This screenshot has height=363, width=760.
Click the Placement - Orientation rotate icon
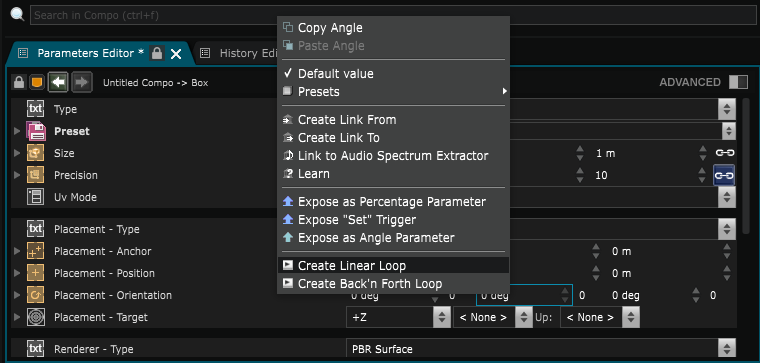36,295
